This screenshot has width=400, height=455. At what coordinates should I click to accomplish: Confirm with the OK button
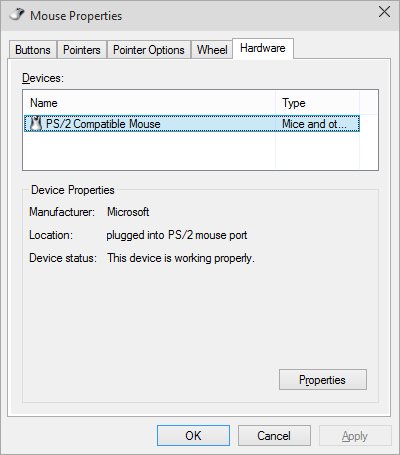click(x=193, y=435)
